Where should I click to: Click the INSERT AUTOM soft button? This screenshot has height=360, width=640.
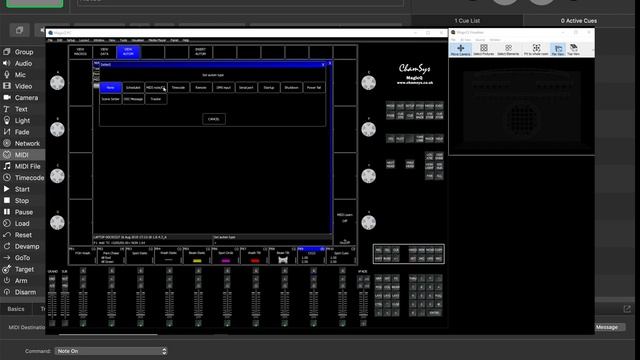(200, 52)
